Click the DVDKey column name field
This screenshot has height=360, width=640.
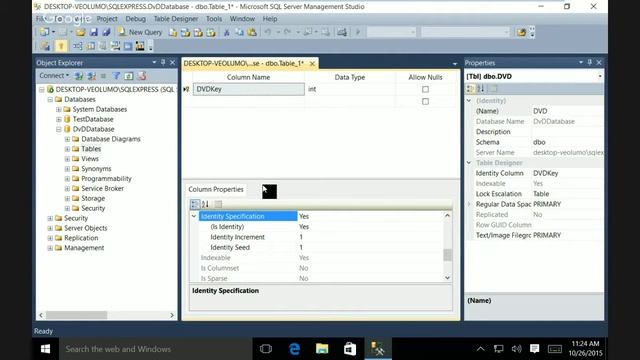(249, 89)
